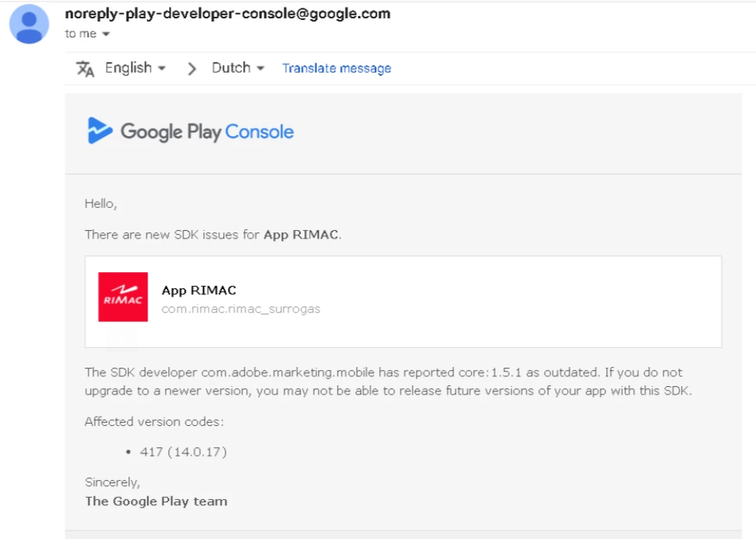The width and height of the screenshot is (756, 539).
Task: Click sender address noreply-play-developer-console@google.com
Action: click(228, 14)
